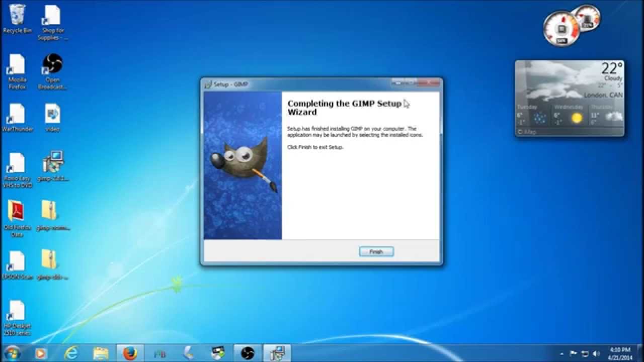Open the network tray icon
This screenshot has width=644, height=362.
(585, 353)
